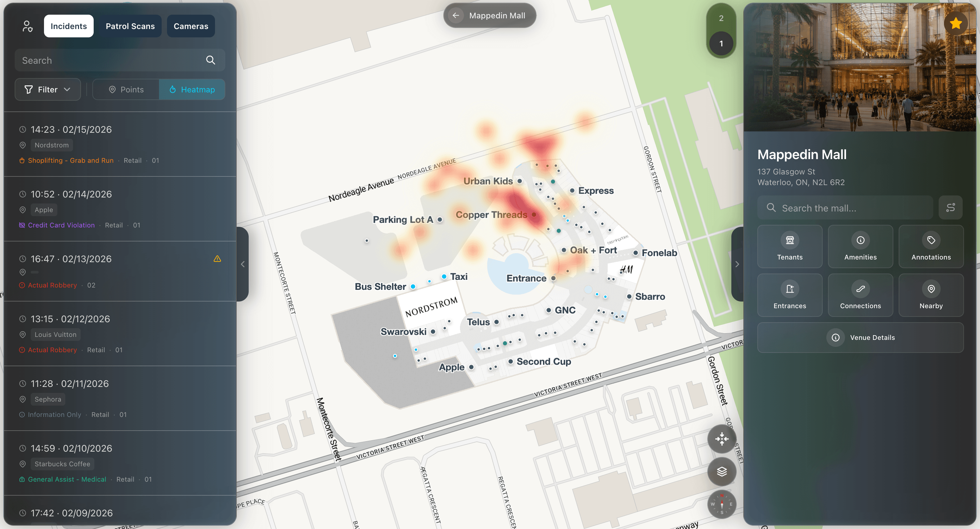This screenshot has height=529, width=980.
Task: Open the Annotations panel
Action: 931,246
